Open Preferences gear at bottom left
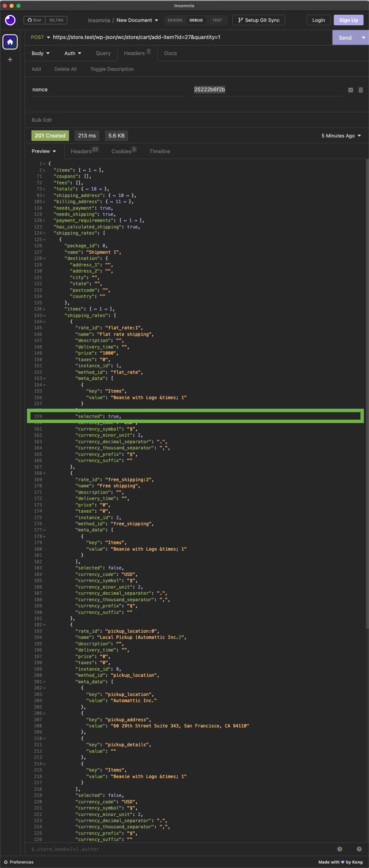 (19, 862)
